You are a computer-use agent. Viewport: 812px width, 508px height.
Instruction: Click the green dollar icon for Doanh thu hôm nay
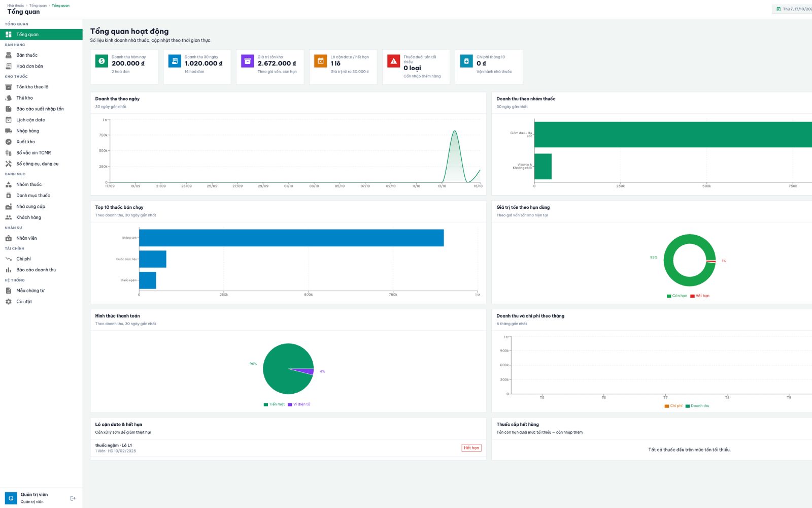point(101,61)
